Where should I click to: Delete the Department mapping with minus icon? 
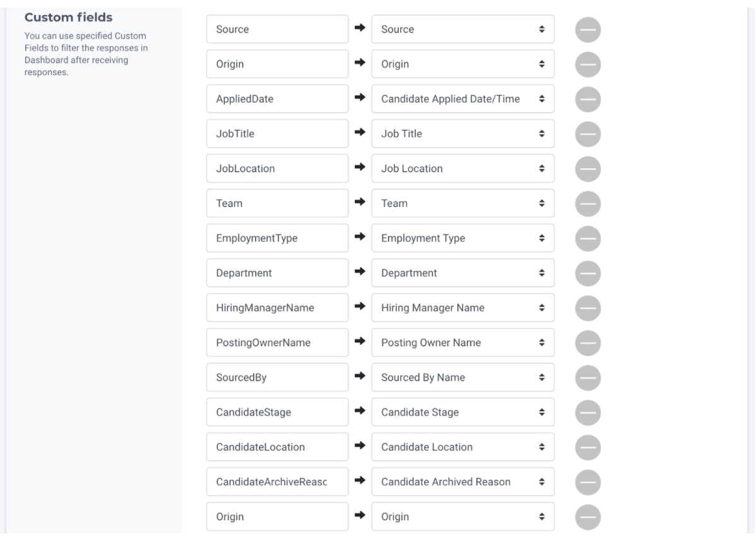588,274
